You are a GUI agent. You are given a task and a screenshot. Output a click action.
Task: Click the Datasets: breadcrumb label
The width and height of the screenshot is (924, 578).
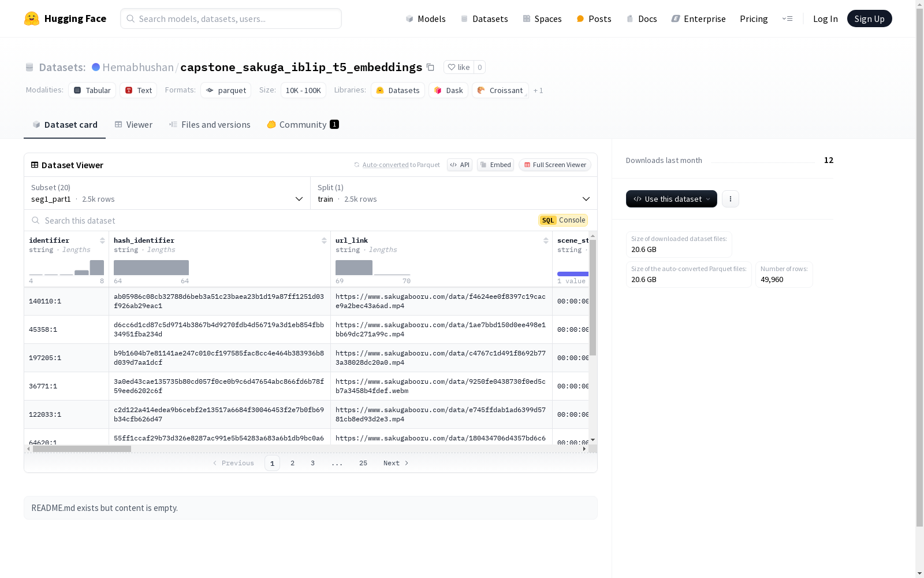(x=62, y=67)
